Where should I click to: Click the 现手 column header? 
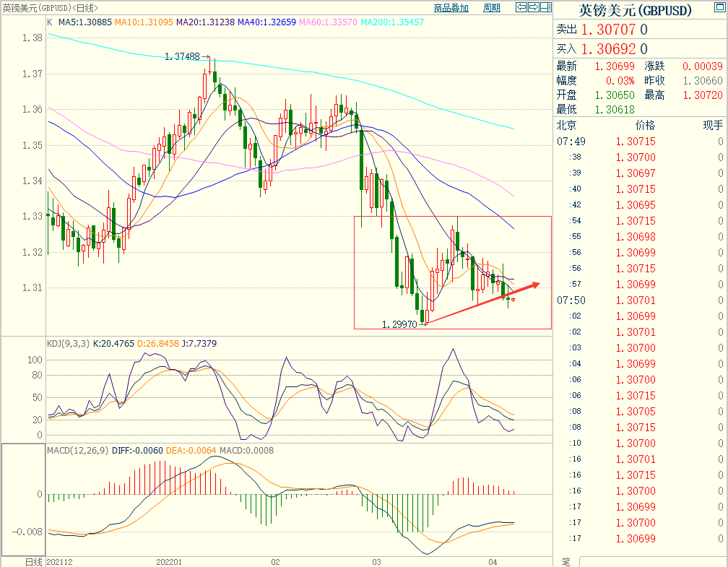(x=712, y=125)
